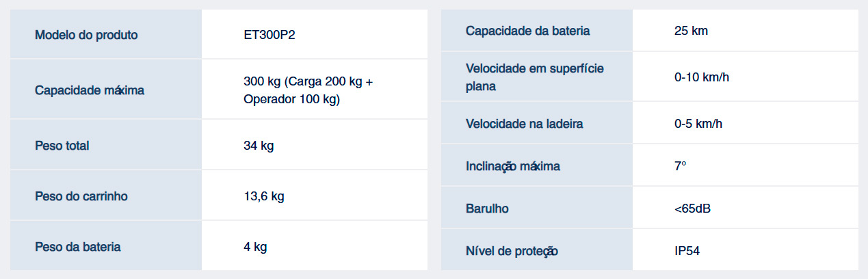This screenshot has height=279, width=868.
Task: Select the 7° inclination value
Action: coord(680,166)
